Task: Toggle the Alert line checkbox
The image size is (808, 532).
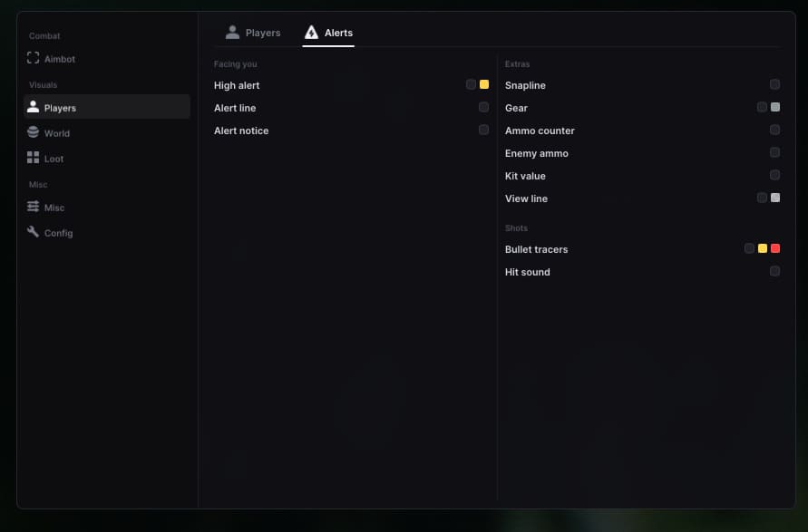Action: tap(483, 107)
